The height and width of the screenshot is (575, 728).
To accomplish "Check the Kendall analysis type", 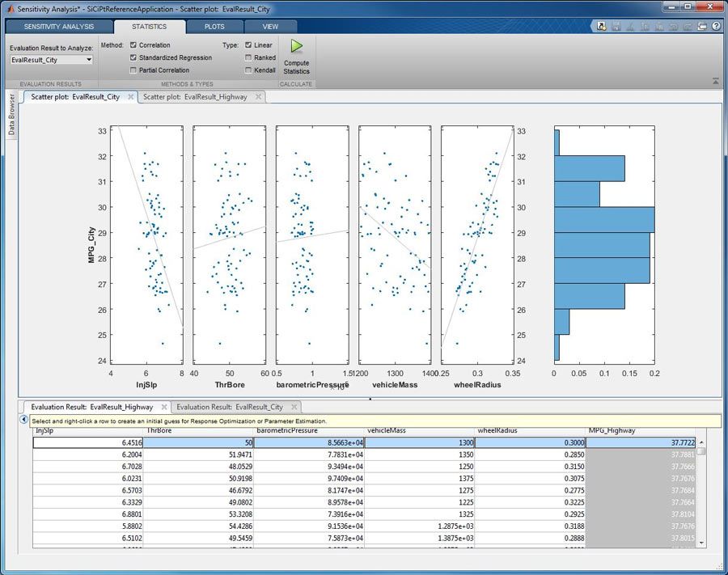I will 248,70.
